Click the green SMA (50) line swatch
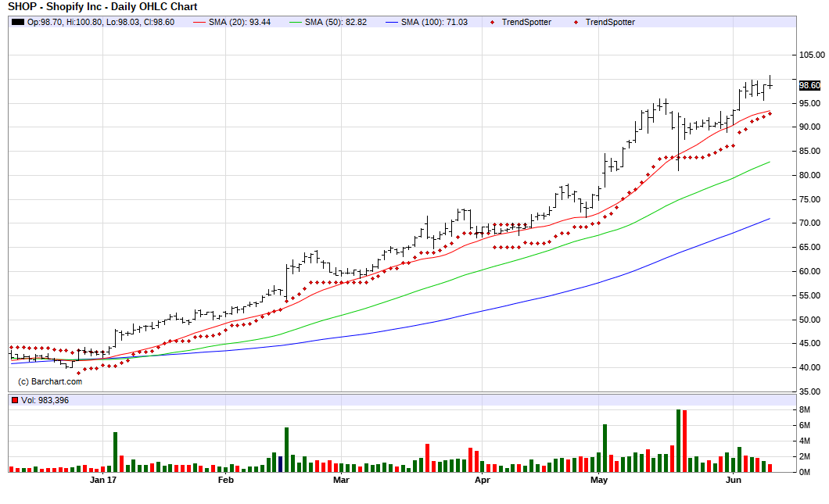 point(296,22)
